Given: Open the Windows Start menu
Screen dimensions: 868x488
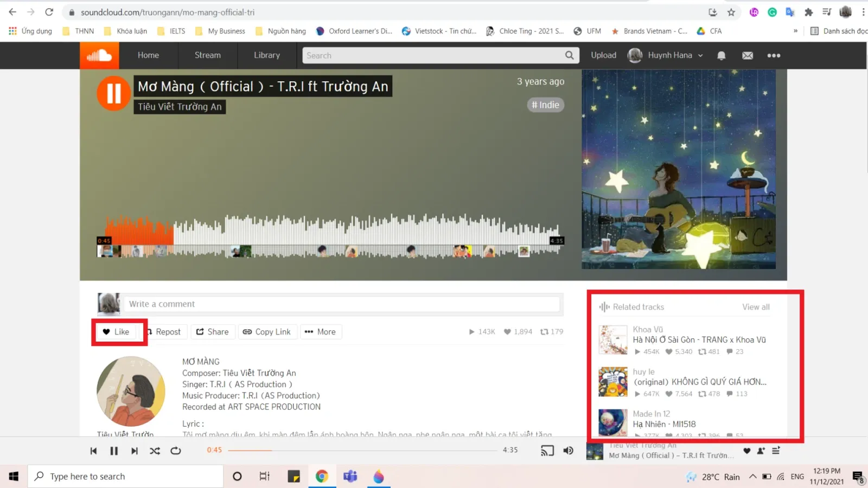Looking at the screenshot, I should pyautogui.click(x=14, y=477).
